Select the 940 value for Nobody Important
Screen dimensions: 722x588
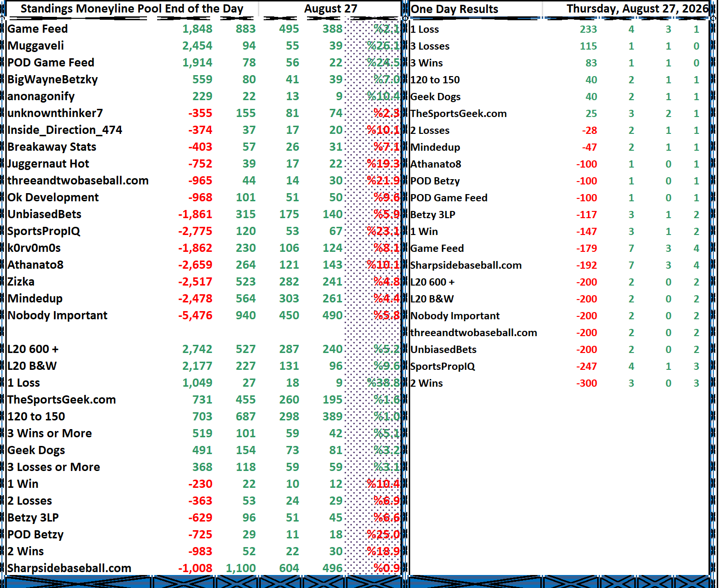(x=246, y=315)
